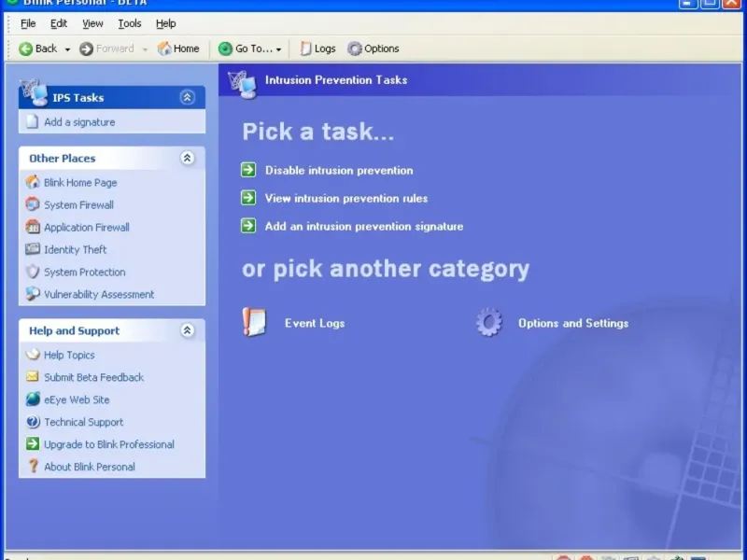
Task: Collapse the Other Places panel
Action: 188,158
